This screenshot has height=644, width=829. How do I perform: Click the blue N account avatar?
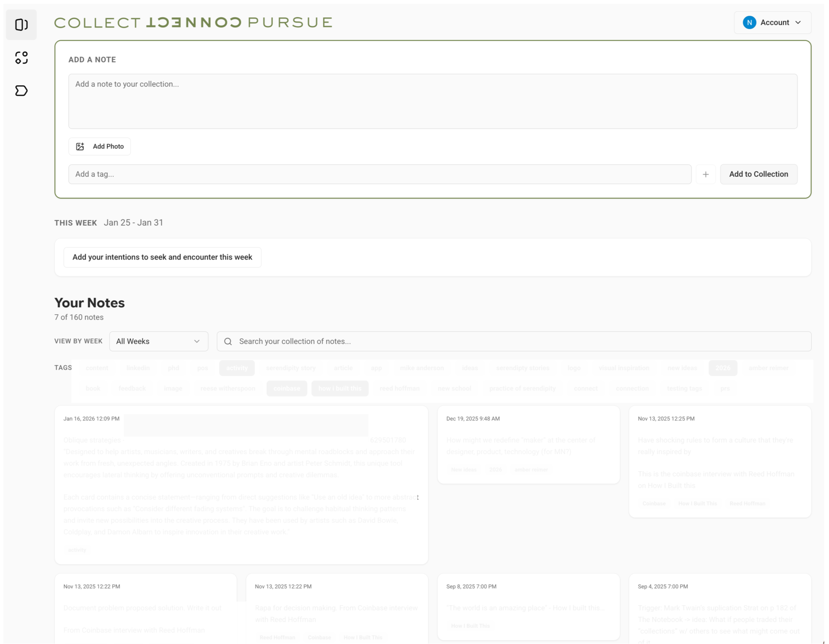click(749, 22)
